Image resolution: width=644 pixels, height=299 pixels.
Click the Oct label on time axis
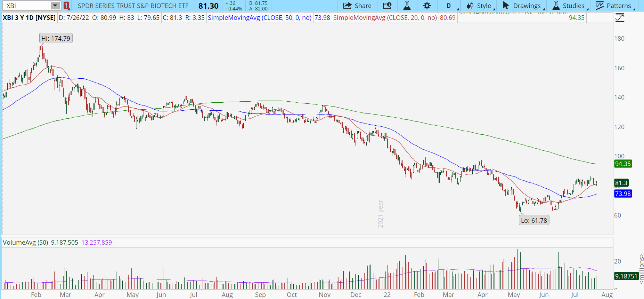292,295
